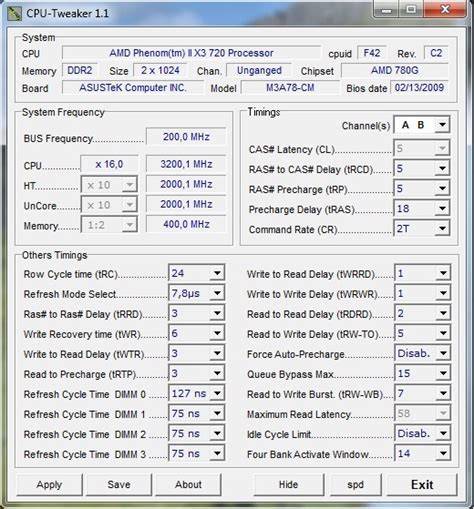Change the Force Auto-Precharge dropdown
This screenshot has height=509, width=474.
coord(422,353)
